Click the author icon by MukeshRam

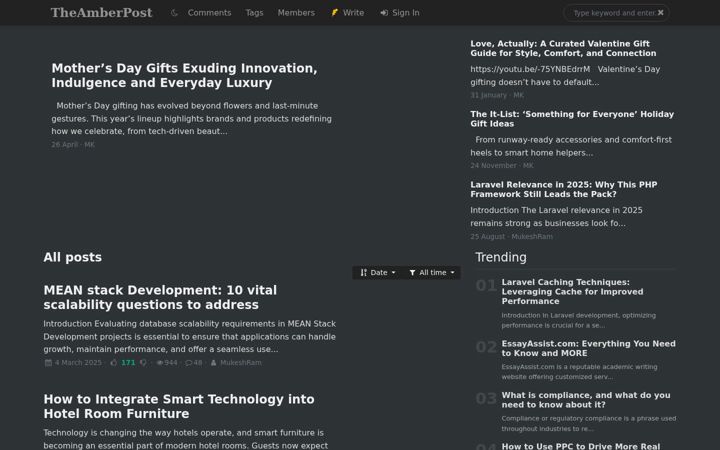coord(213,363)
